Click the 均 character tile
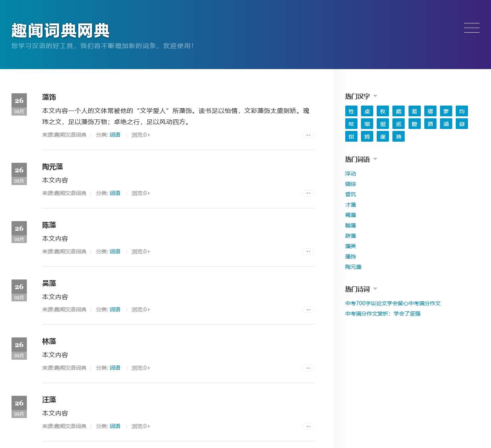The height and width of the screenshot is (448, 491). click(x=461, y=111)
